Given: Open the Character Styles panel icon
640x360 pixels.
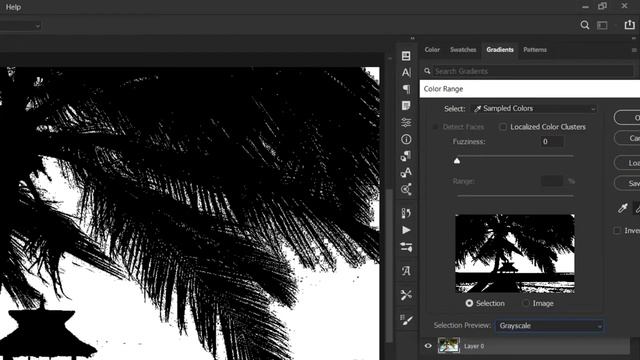Looking at the screenshot, I should tap(406, 173).
